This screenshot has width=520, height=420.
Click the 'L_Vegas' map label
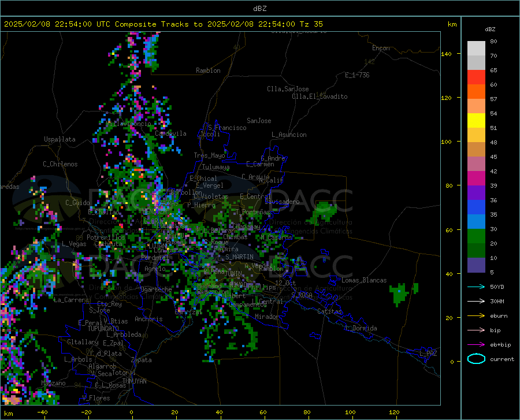74,244
